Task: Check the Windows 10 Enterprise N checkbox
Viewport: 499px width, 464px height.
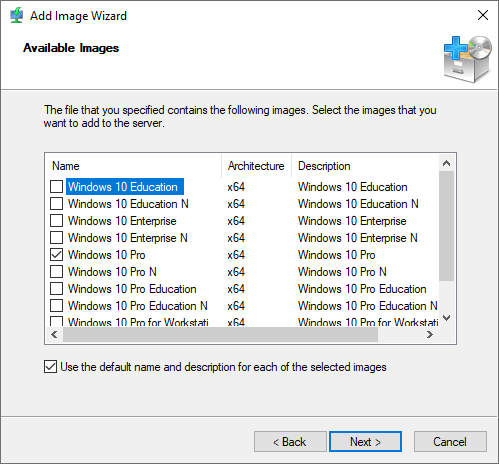Action: tap(56, 238)
